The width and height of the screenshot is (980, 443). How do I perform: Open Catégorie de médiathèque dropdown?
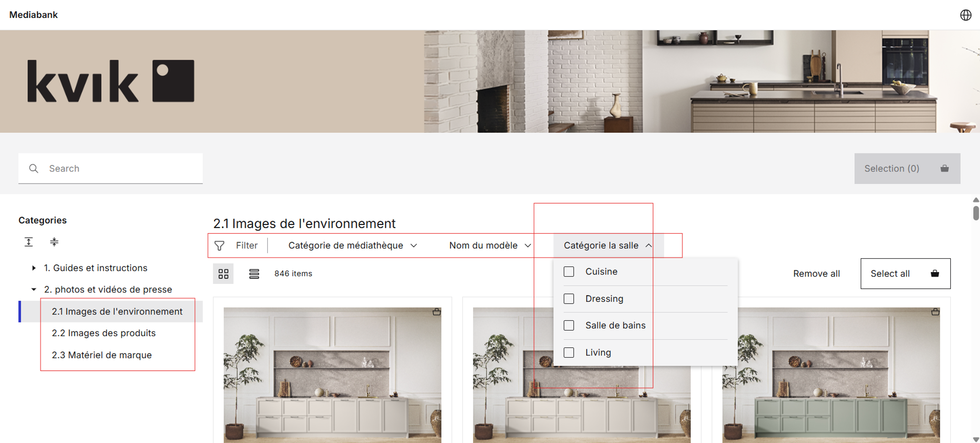click(x=352, y=245)
